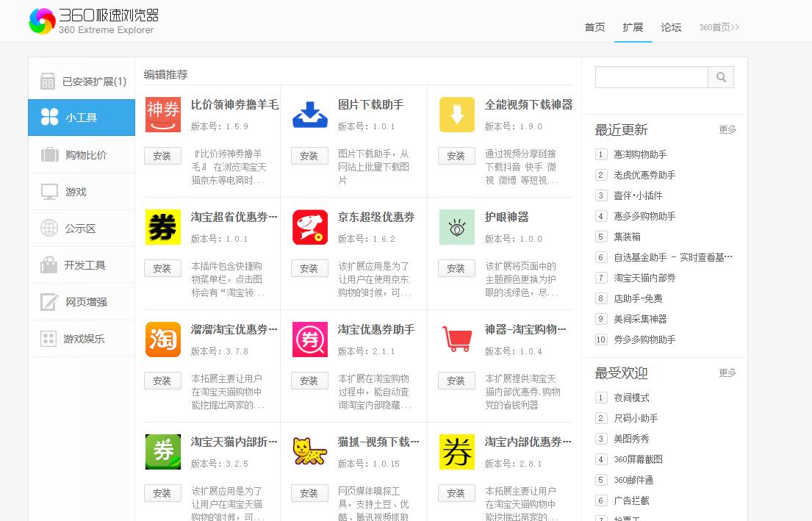This screenshot has height=521, width=812.
Task: Click the search magnifier icon
Action: (x=721, y=76)
